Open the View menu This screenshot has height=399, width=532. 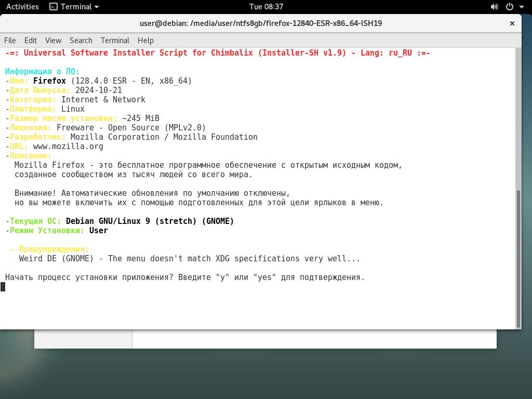point(54,41)
